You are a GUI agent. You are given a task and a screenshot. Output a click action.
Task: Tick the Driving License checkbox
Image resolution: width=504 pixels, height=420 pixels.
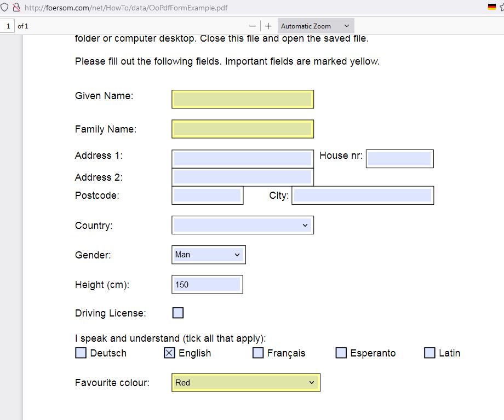pyautogui.click(x=177, y=313)
